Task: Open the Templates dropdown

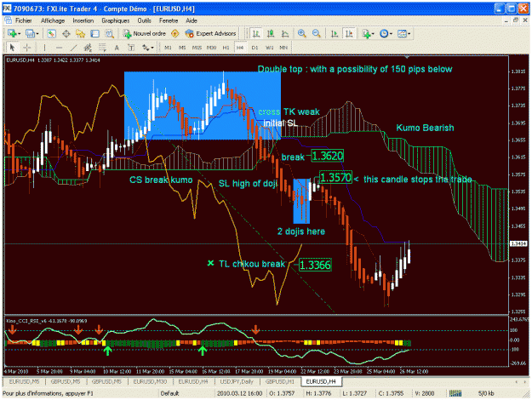Action: pos(403,33)
